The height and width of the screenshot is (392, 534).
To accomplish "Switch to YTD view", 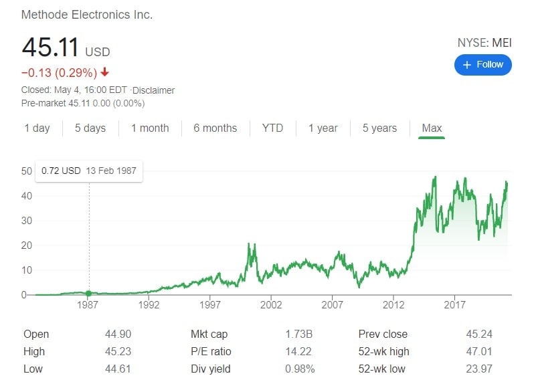I will tap(272, 128).
